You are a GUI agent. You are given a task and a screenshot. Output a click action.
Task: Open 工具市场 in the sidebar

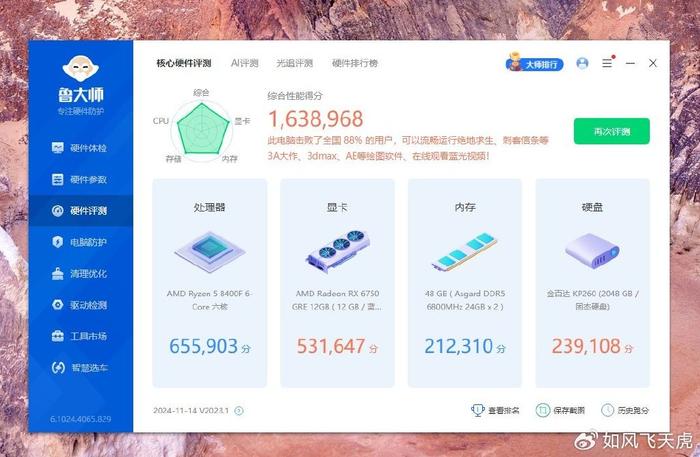pyautogui.click(x=80, y=336)
